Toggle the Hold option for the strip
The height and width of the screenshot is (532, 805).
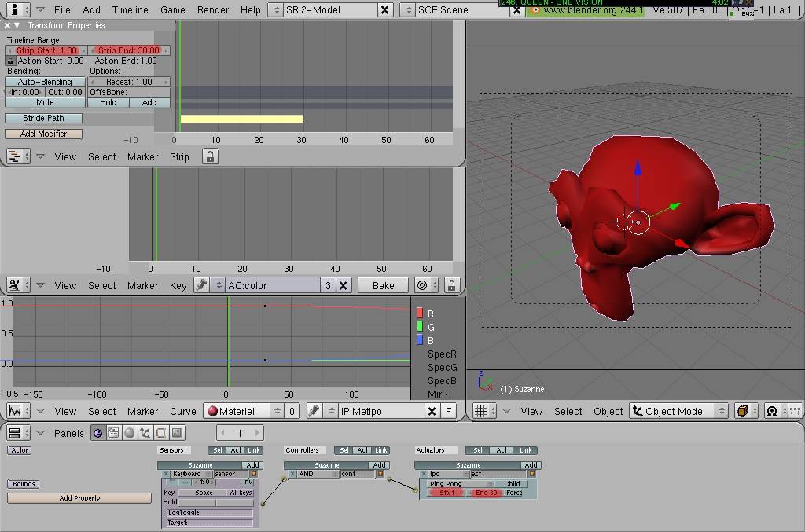108,102
